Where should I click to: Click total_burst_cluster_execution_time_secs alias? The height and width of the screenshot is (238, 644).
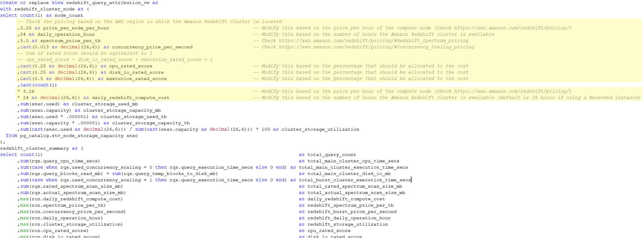click(x=355, y=180)
